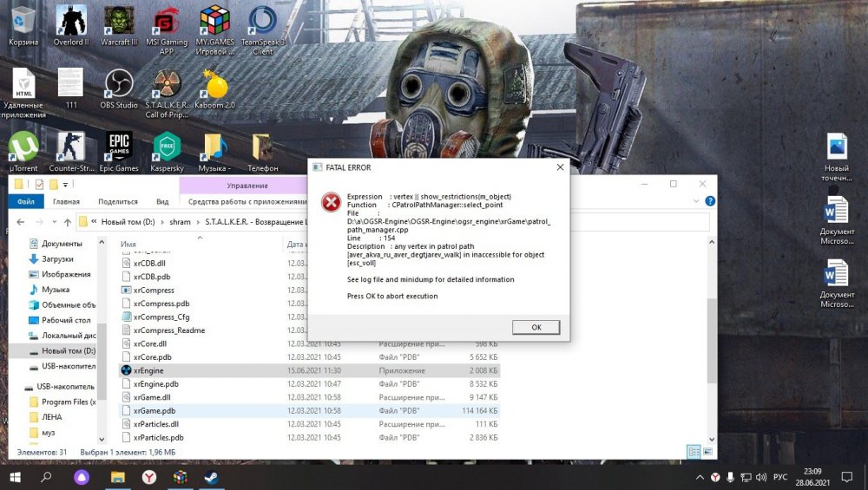Open Yandex Browser from the taskbar

tap(149, 477)
